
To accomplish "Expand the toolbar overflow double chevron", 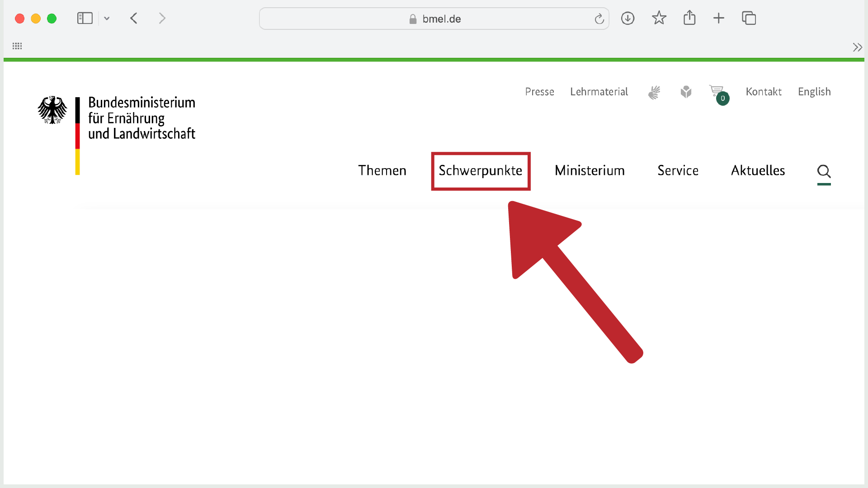I will 857,47.
